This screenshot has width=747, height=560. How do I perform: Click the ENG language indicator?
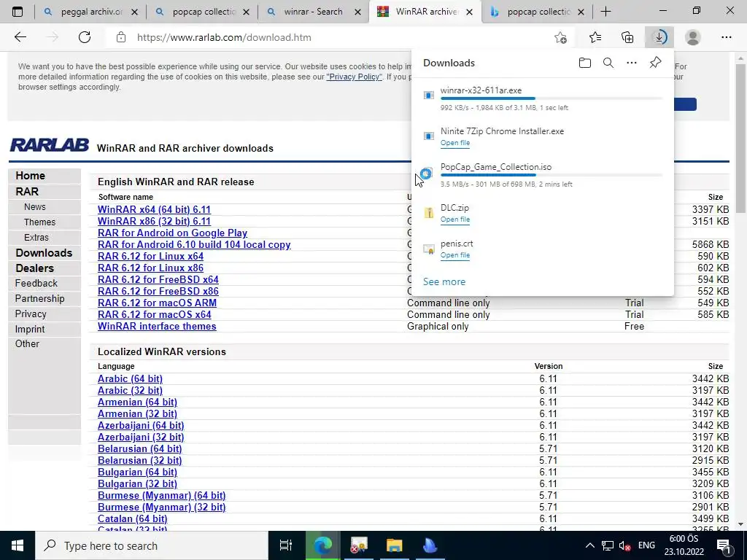coord(646,545)
